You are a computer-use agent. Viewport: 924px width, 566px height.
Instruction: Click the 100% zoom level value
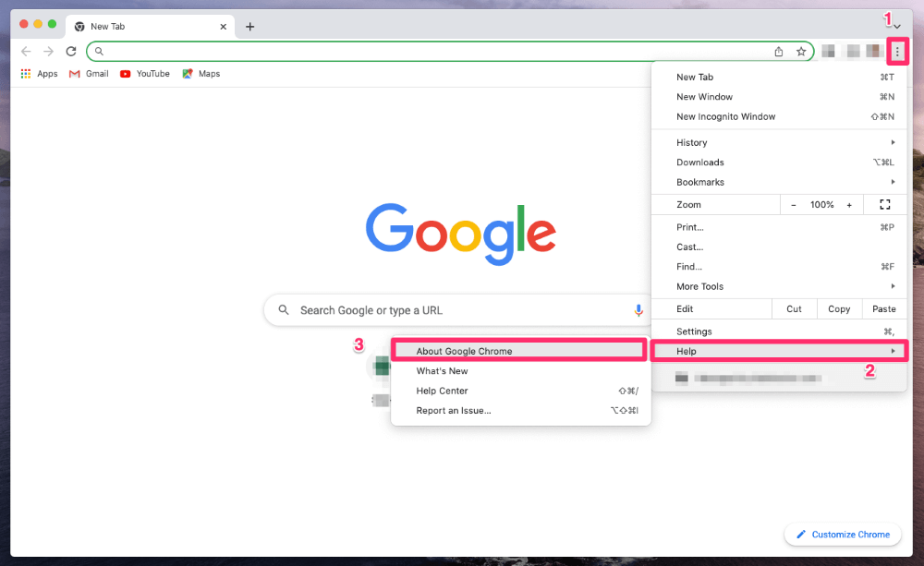coord(821,205)
